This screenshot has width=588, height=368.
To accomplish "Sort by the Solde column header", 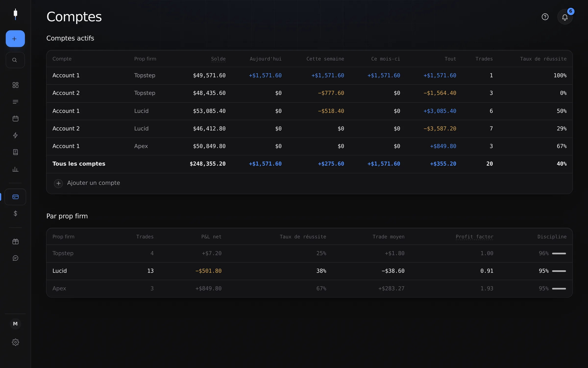I will tap(218, 59).
